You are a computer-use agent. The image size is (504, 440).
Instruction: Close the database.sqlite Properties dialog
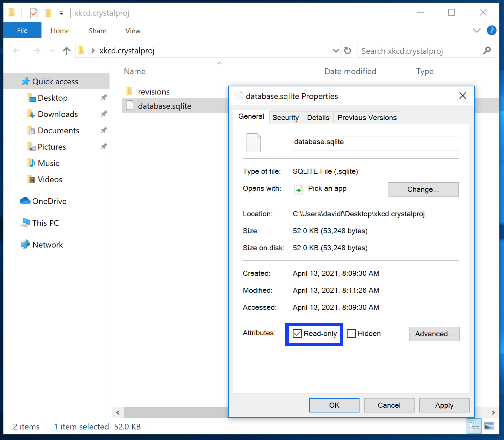point(463,96)
